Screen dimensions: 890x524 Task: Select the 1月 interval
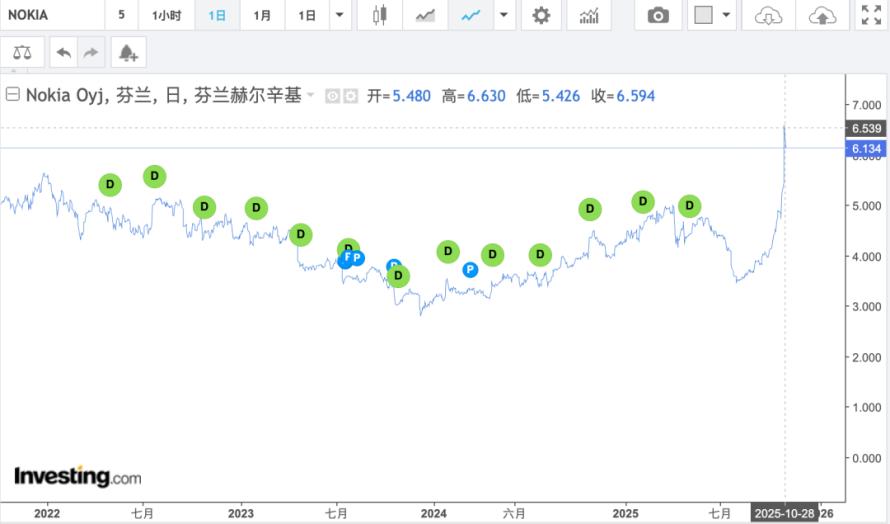click(262, 15)
